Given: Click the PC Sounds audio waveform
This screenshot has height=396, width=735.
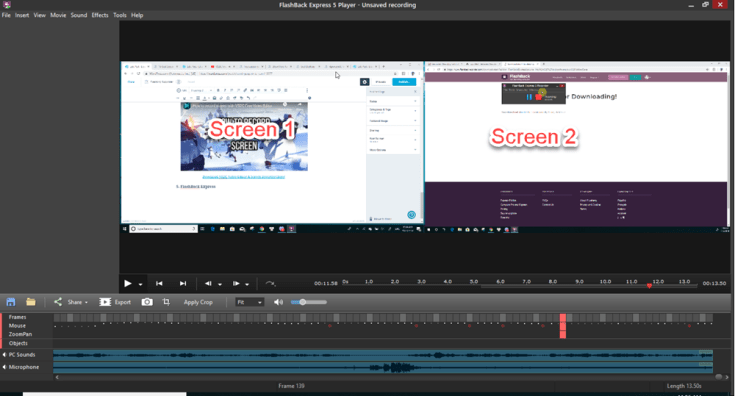Looking at the screenshot, I should tap(383, 355).
